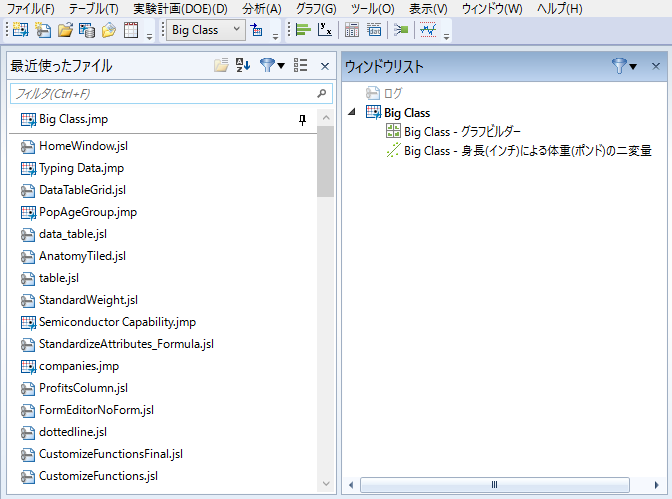Select the Semiconductor Capability.jmp entry
672x499 pixels.
coord(117,322)
